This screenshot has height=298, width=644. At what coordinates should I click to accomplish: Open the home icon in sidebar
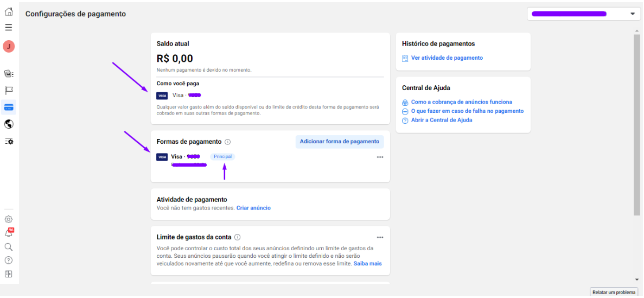[9, 11]
